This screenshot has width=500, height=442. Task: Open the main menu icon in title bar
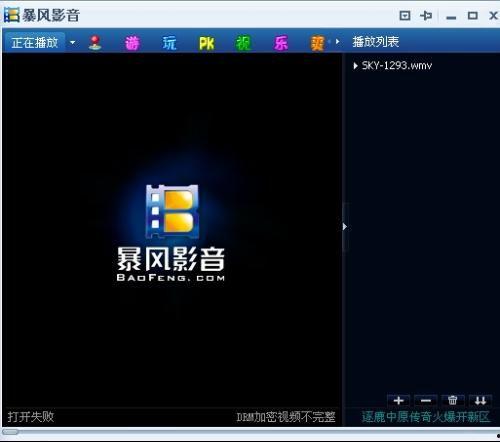click(405, 15)
